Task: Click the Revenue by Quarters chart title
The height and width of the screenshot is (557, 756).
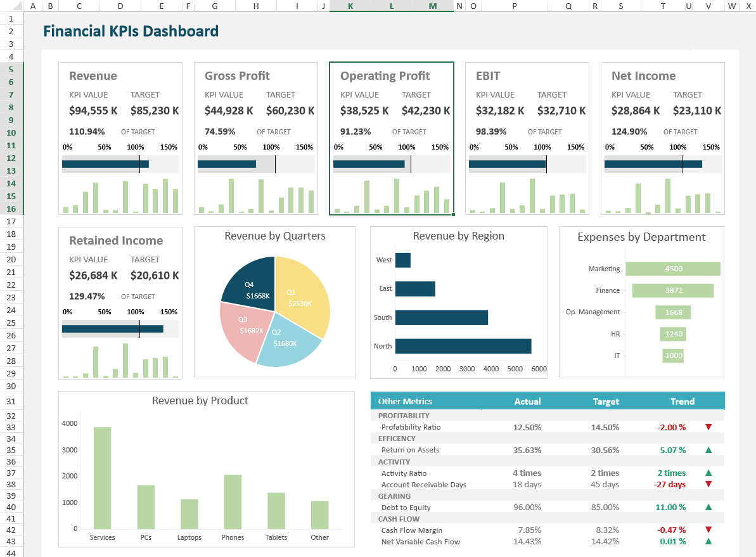Action: 274,236
